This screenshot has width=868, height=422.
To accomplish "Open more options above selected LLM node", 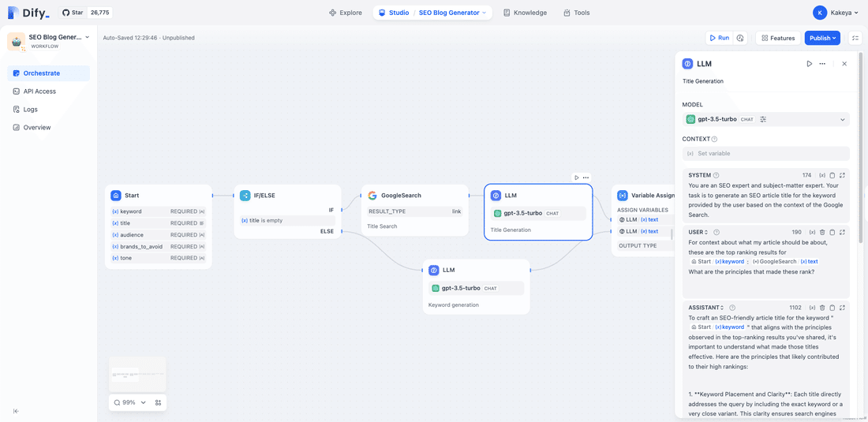I will pyautogui.click(x=586, y=177).
